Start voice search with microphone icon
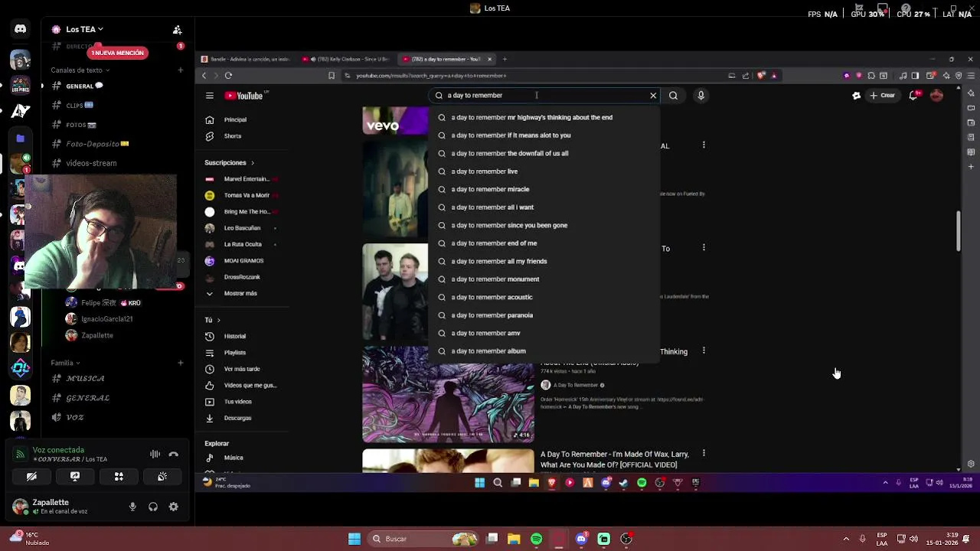The image size is (980, 551). pos(701,96)
